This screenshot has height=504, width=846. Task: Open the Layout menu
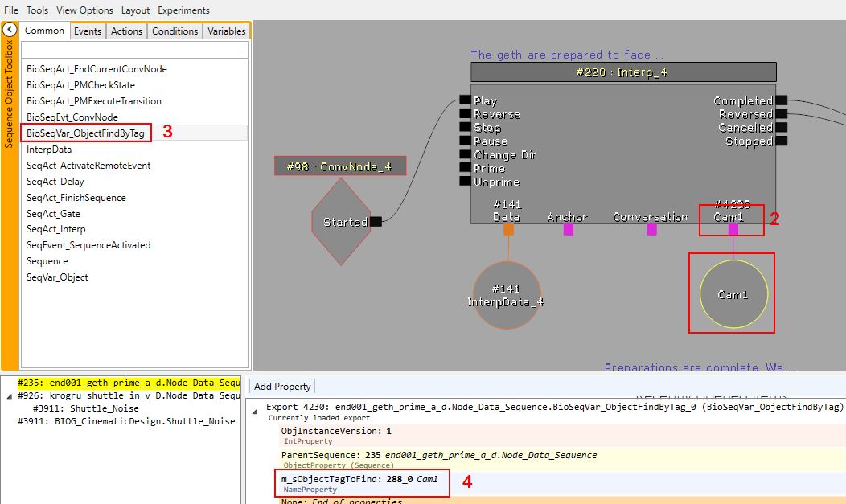(135, 10)
